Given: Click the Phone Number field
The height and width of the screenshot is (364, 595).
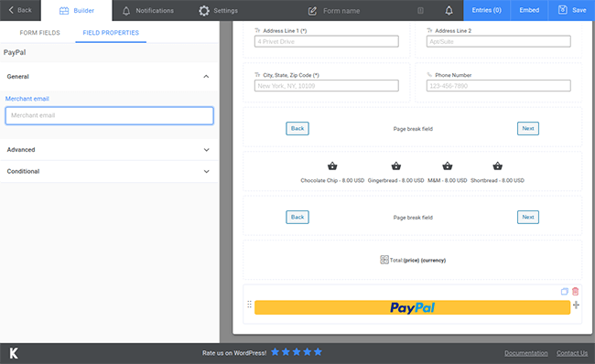Looking at the screenshot, I should [498, 86].
